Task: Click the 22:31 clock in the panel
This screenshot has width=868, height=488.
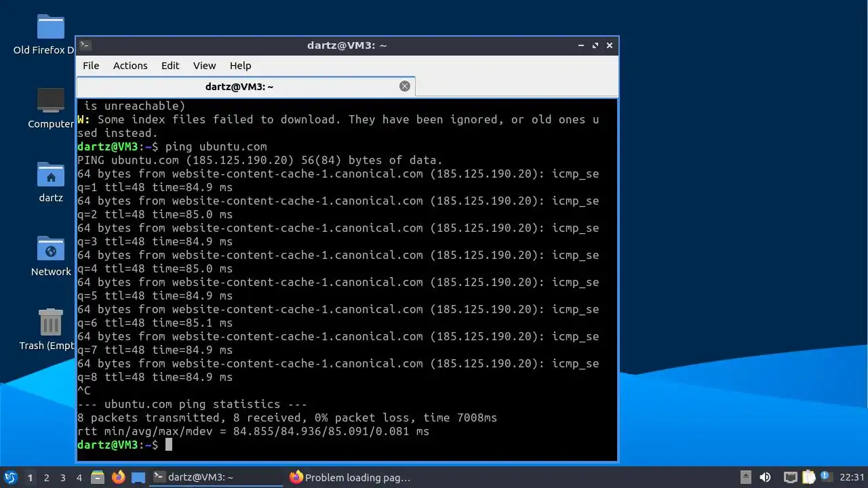Action: [852, 477]
